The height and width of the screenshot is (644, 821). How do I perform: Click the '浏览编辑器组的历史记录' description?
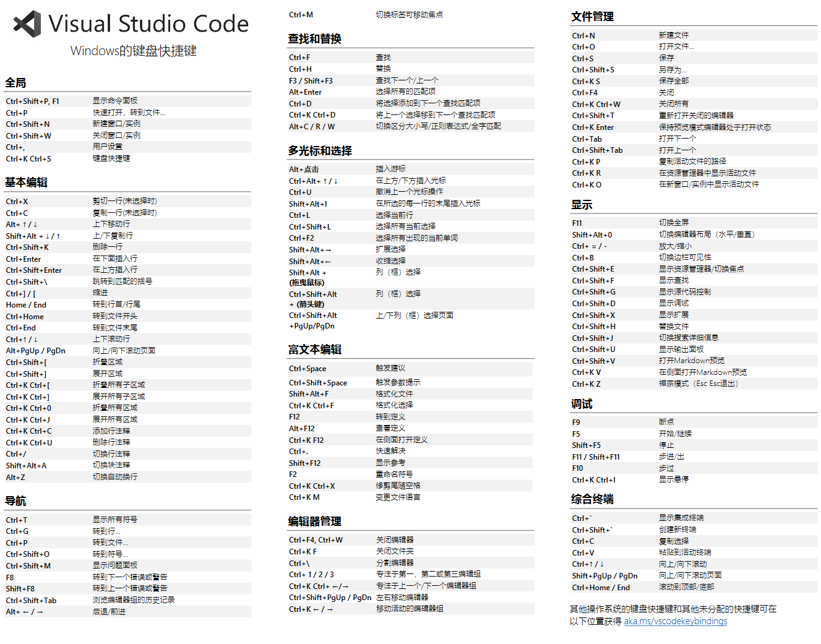(134, 600)
